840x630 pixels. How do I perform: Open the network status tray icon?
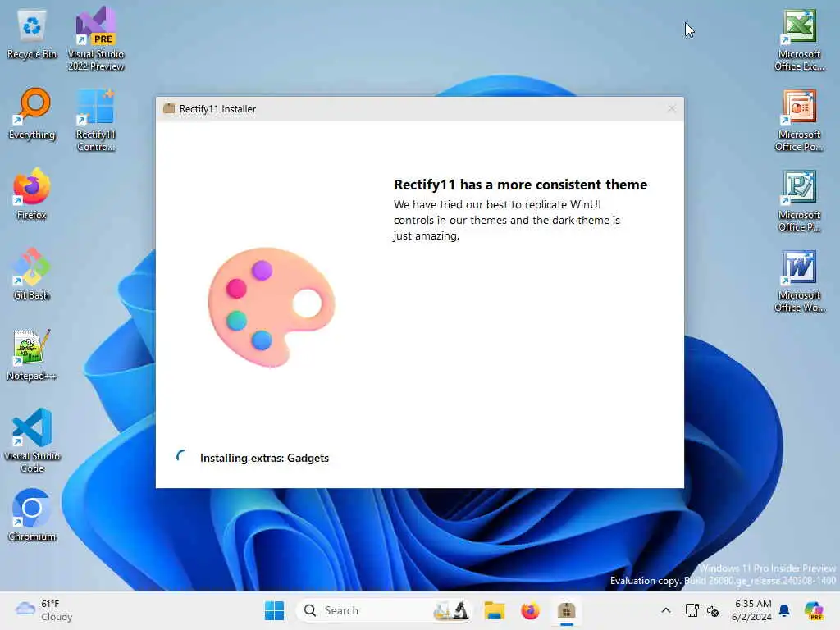(692, 610)
